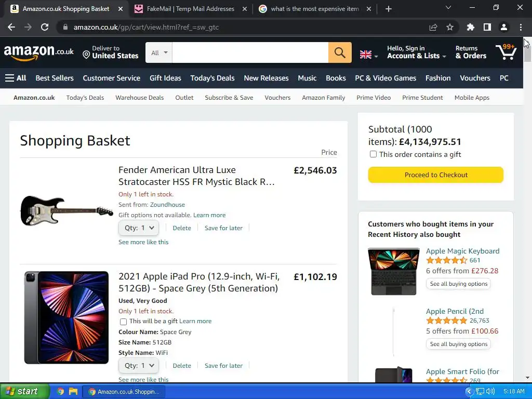Screen dimensions: 532x399
Task: See all buying options for Apple Pencil
Action: tap(458, 344)
